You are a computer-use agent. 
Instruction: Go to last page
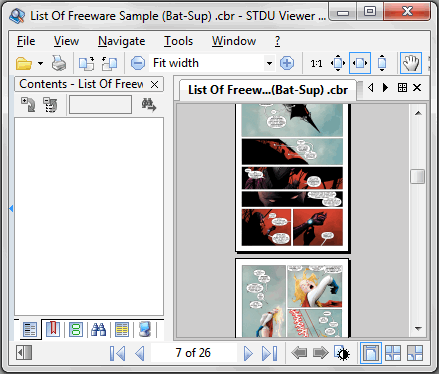[270, 353]
